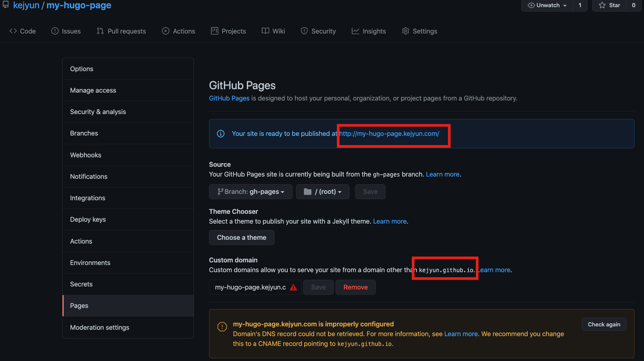Click the custom domain input field
Screen dimensions: 644x361
[x=255, y=287]
